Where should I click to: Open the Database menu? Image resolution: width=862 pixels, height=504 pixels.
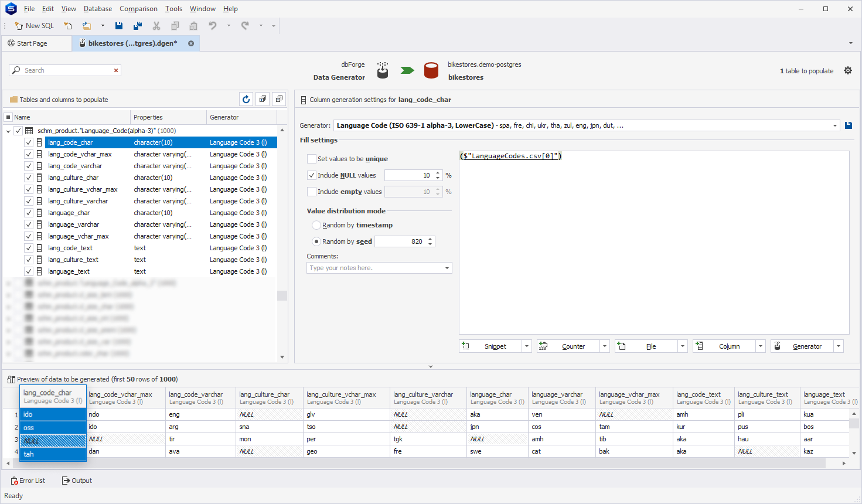(x=98, y=9)
